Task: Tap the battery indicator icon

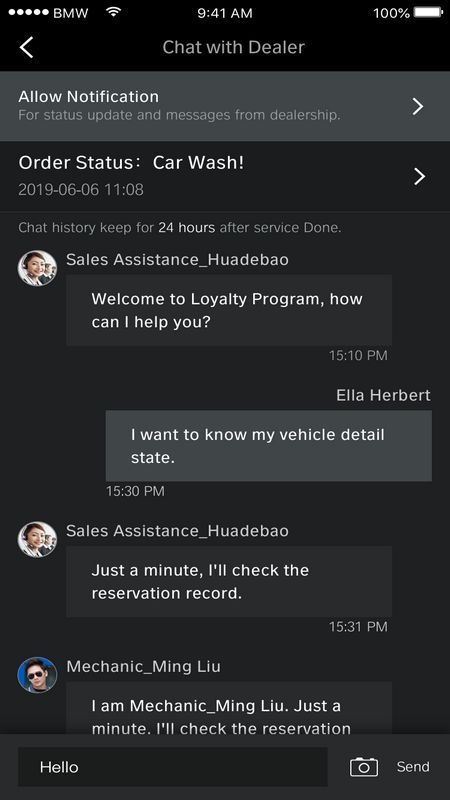Action: 429,12
